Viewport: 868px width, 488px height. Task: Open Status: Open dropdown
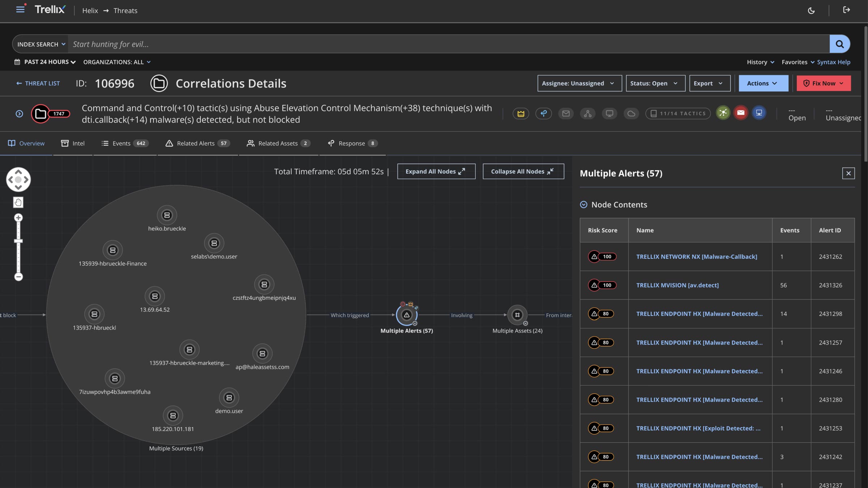tap(655, 84)
